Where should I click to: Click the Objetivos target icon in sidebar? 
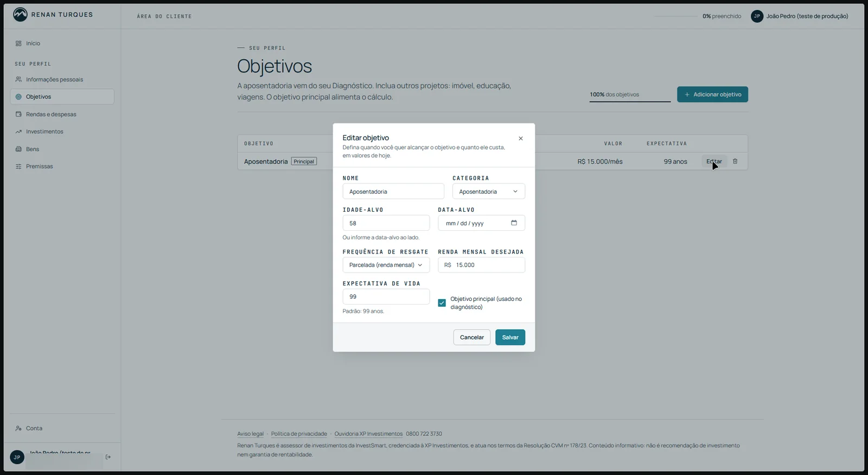(18, 97)
